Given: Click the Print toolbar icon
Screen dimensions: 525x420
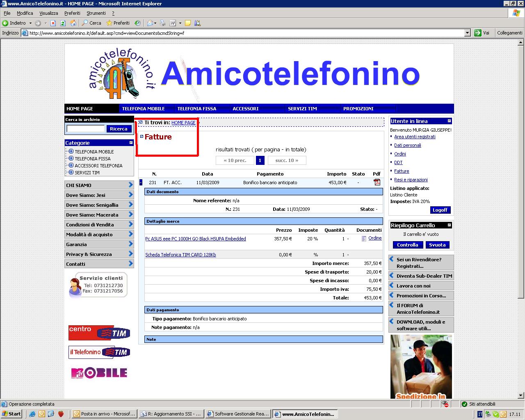Looking at the screenshot, I should pyautogui.click(x=163, y=23).
